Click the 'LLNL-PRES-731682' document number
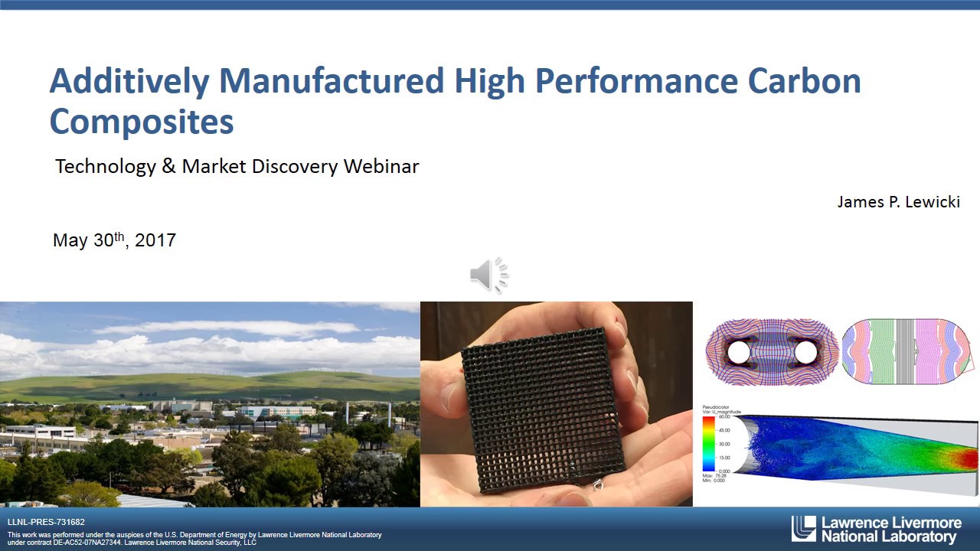Viewport: 980px width, 551px height. point(46,522)
